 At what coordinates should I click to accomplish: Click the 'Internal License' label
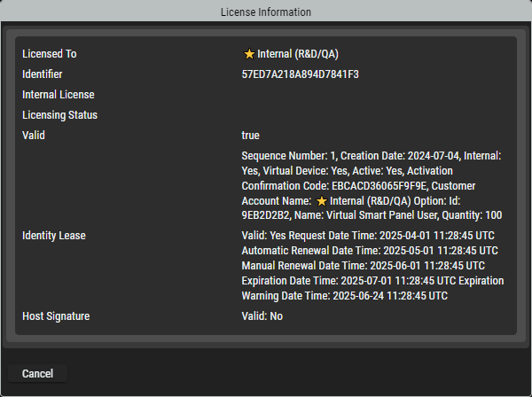(x=59, y=95)
